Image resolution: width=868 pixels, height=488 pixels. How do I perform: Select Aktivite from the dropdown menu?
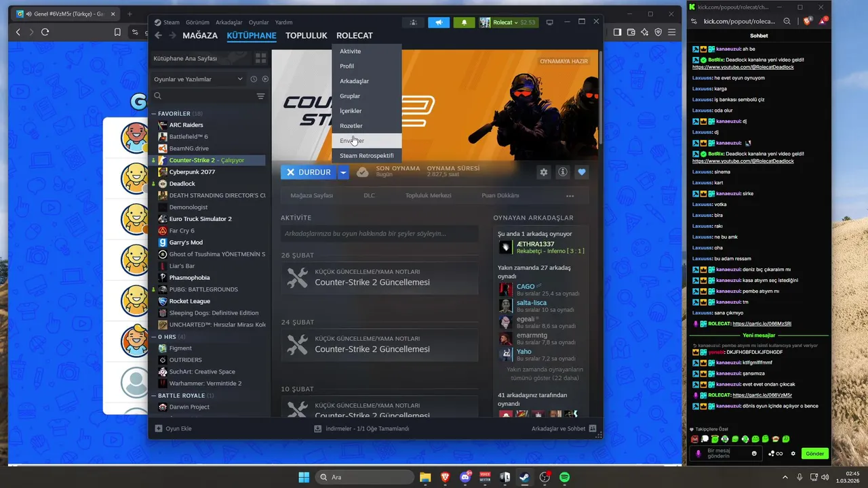[367, 52]
